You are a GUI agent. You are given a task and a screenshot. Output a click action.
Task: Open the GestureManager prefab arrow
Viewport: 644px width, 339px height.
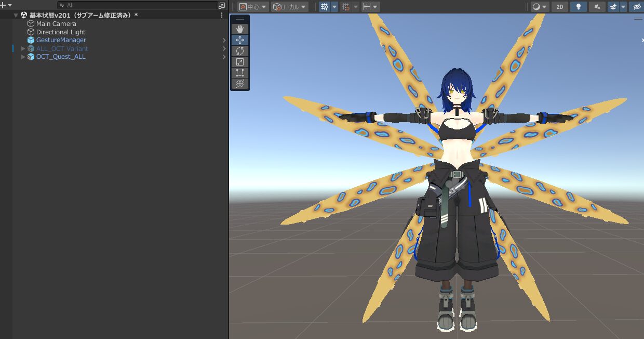[x=224, y=41]
